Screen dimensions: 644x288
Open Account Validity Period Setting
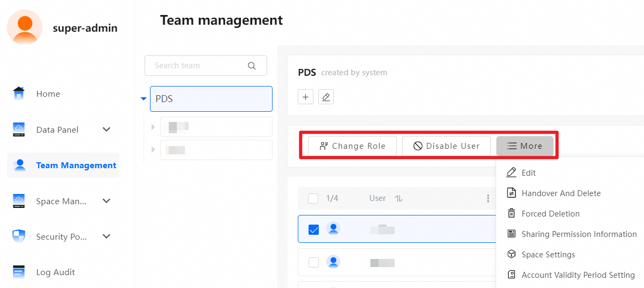point(578,275)
